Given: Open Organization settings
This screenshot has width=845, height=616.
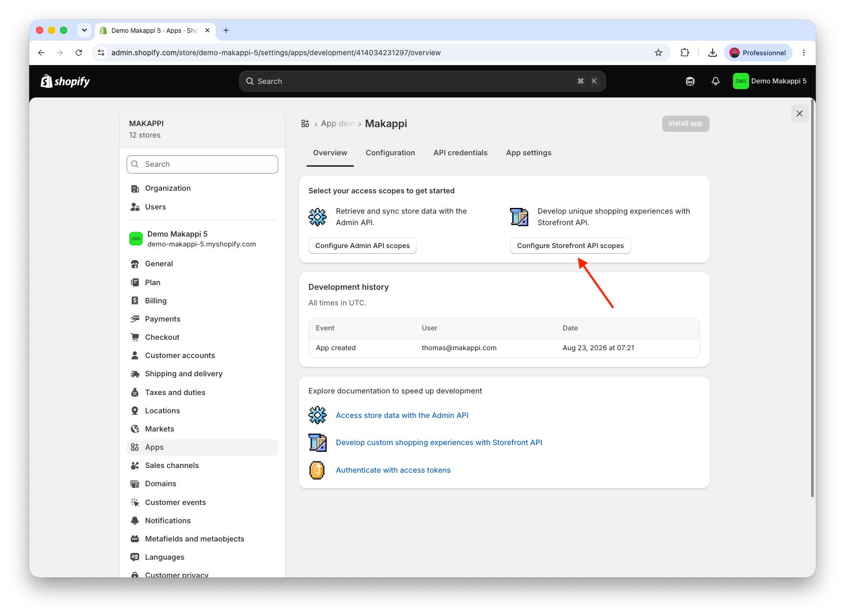Looking at the screenshot, I should (202, 188).
